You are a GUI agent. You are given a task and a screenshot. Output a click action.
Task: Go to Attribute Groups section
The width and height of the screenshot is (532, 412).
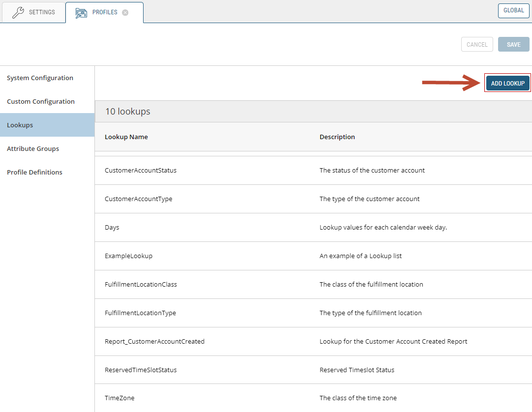point(33,148)
